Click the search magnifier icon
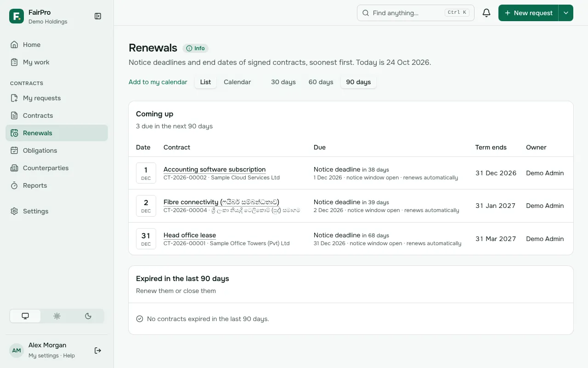This screenshot has width=588, height=368. pyautogui.click(x=366, y=13)
